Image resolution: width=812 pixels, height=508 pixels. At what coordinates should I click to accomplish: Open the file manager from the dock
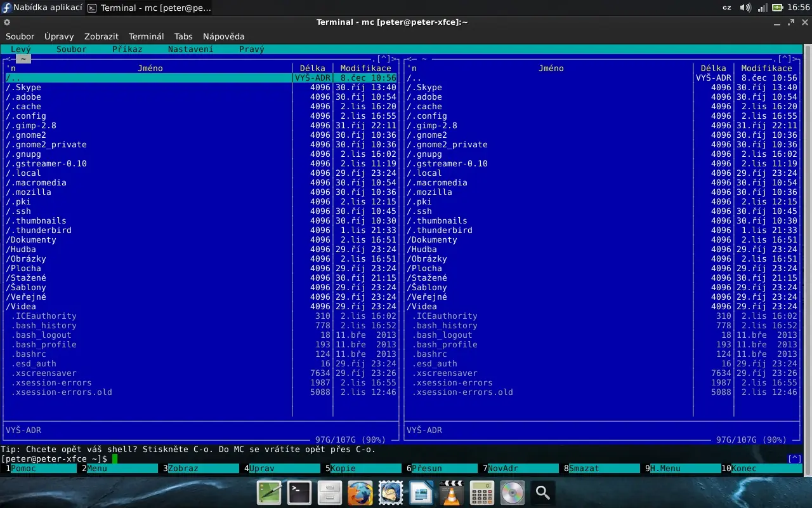[x=330, y=492]
